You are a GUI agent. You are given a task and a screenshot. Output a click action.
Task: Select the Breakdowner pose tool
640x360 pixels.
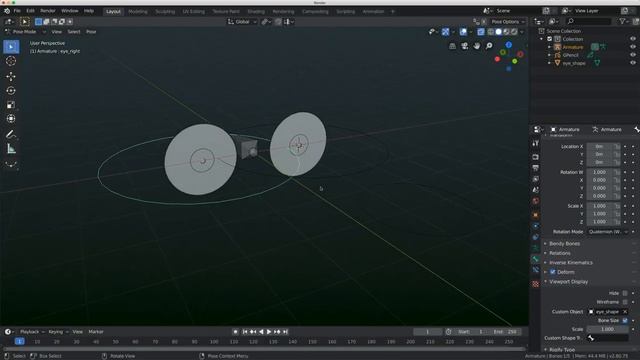click(11, 164)
